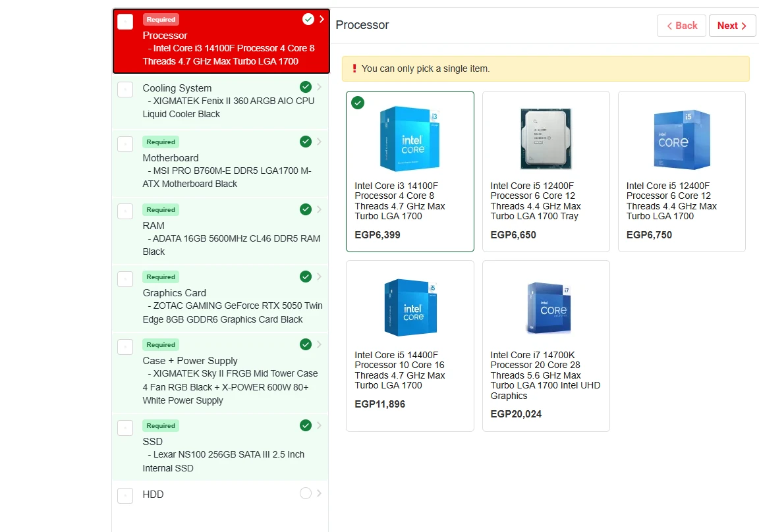Click the RAM step thumbnail icon
The image size is (759, 532).
[125, 211]
